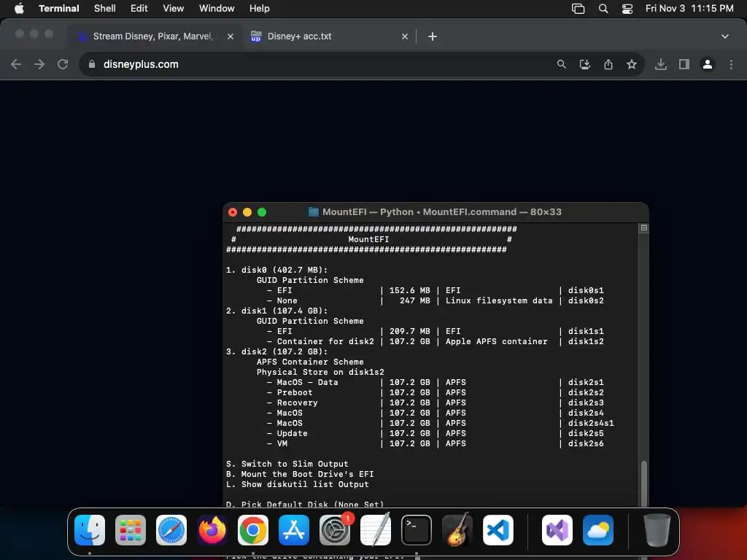Open App Store from the Dock
The image size is (747, 560).
click(x=294, y=530)
